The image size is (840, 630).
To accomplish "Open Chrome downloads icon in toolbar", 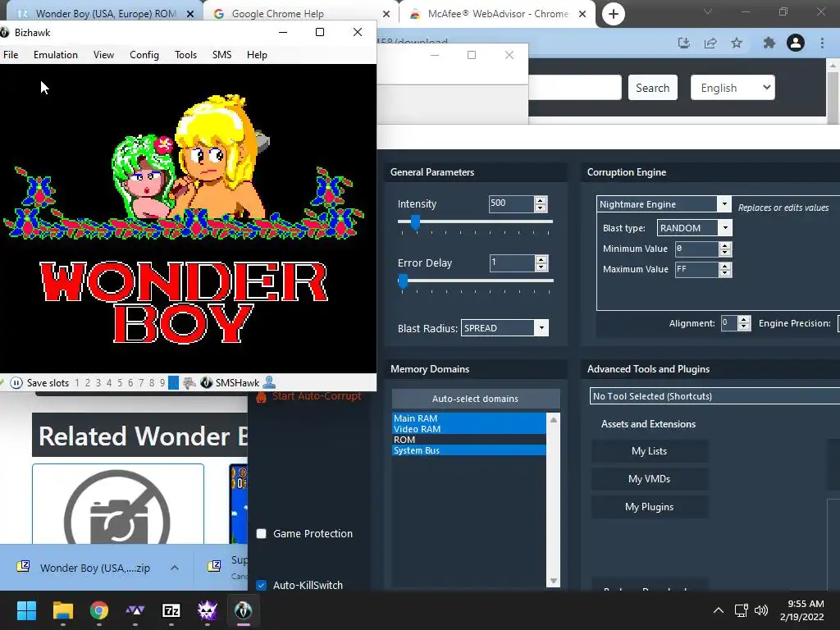I will tap(684, 43).
